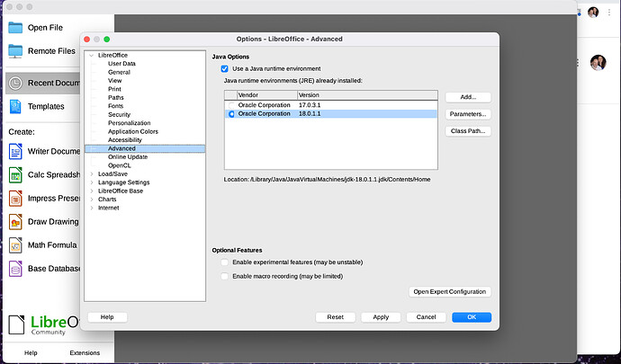621x364 pixels.
Task: Click the dialog's Help button
Action: [x=107, y=317]
